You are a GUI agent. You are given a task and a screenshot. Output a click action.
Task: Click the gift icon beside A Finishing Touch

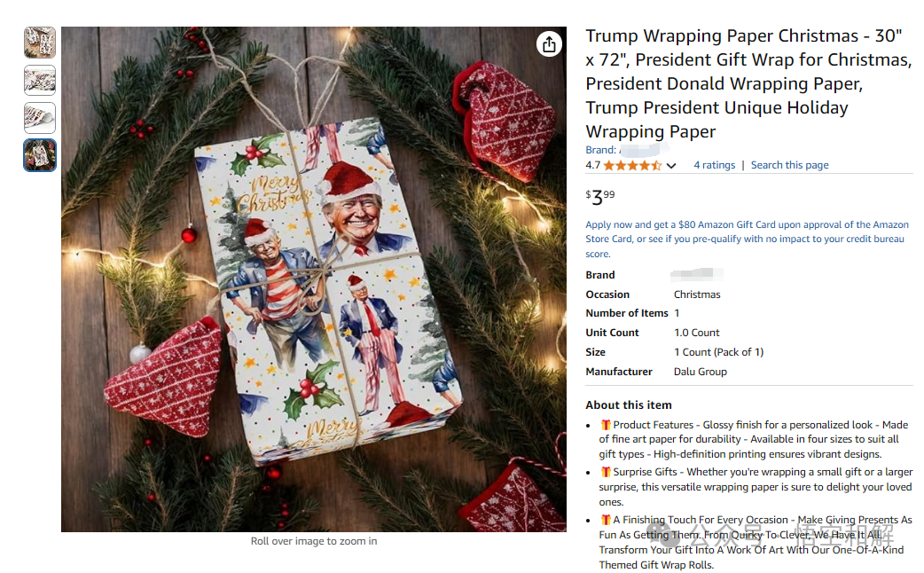(x=605, y=520)
